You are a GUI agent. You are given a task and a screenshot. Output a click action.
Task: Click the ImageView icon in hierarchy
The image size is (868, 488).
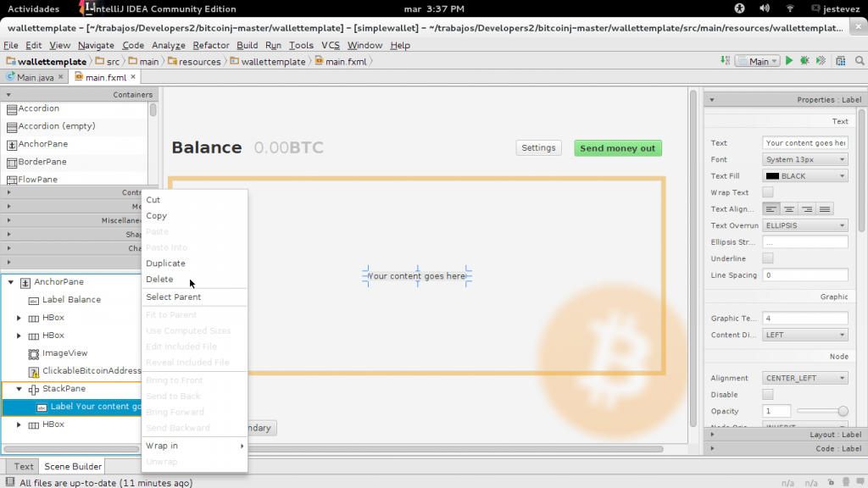34,353
